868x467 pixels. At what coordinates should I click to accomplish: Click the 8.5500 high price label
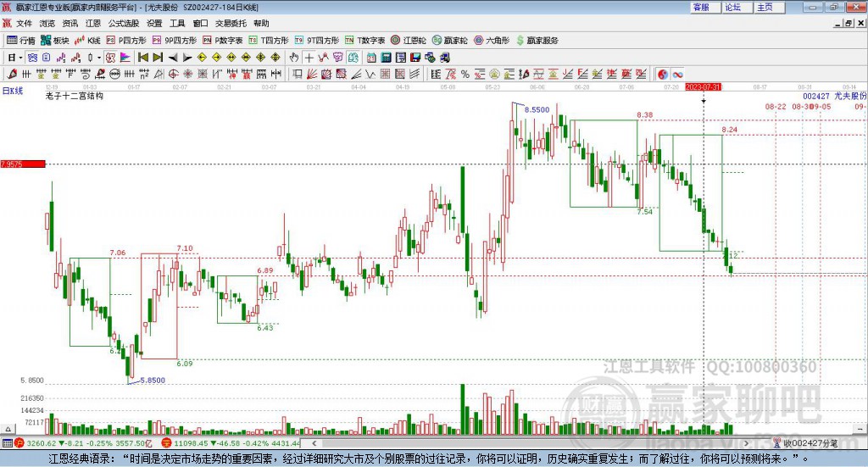(x=537, y=109)
